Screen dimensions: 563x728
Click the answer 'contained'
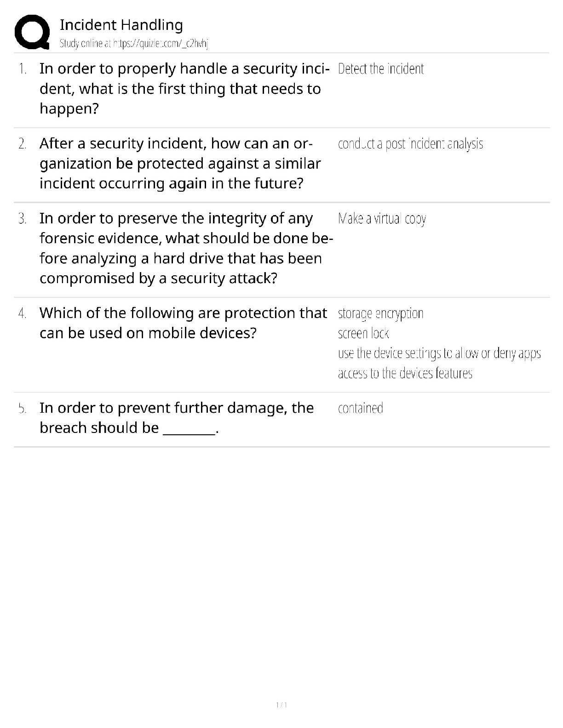(x=360, y=408)
